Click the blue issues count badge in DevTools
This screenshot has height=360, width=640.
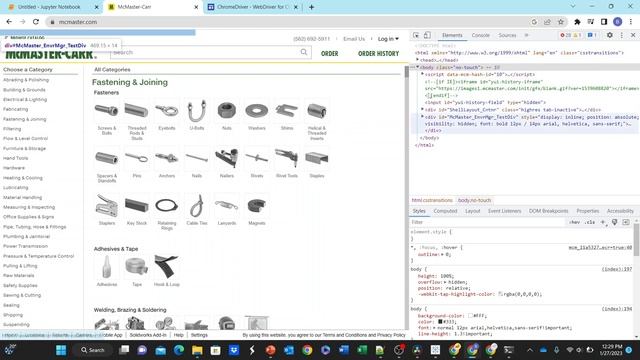coord(592,36)
